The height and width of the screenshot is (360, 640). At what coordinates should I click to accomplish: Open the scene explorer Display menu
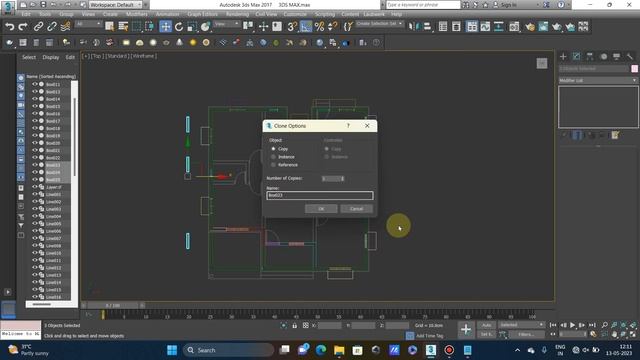coord(51,57)
